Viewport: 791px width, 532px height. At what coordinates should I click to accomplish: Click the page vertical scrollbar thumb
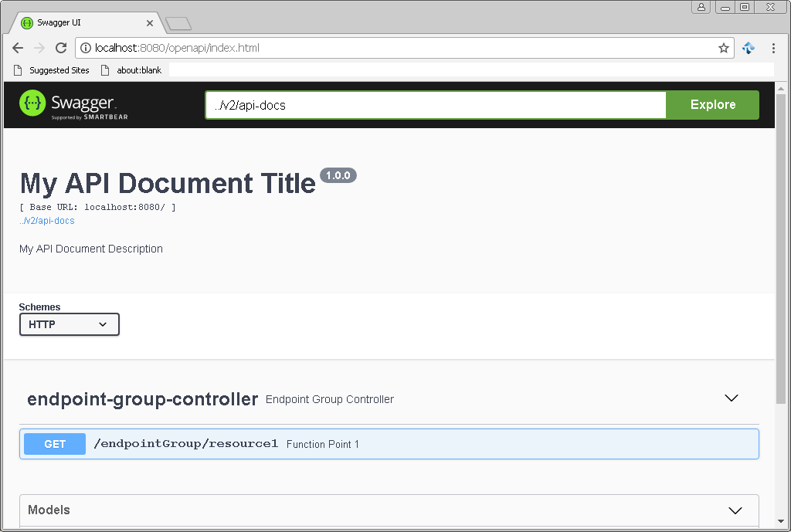(780, 247)
